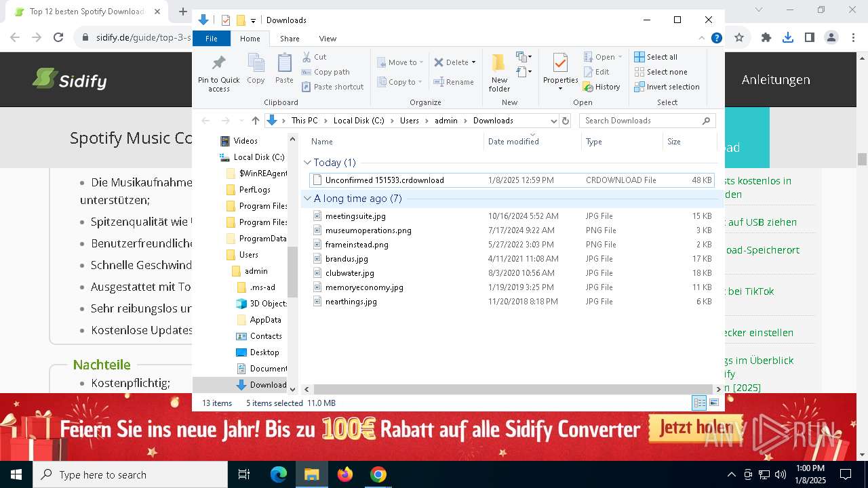Click the Rename ribbon button
Viewport: 868px width, 488px height.
(x=454, y=82)
